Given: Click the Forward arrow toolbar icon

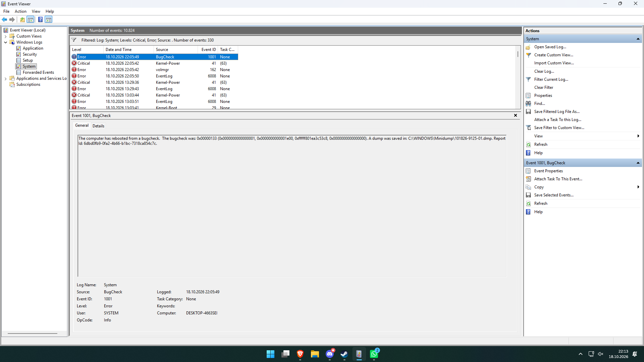Looking at the screenshot, I should tap(12, 19).
